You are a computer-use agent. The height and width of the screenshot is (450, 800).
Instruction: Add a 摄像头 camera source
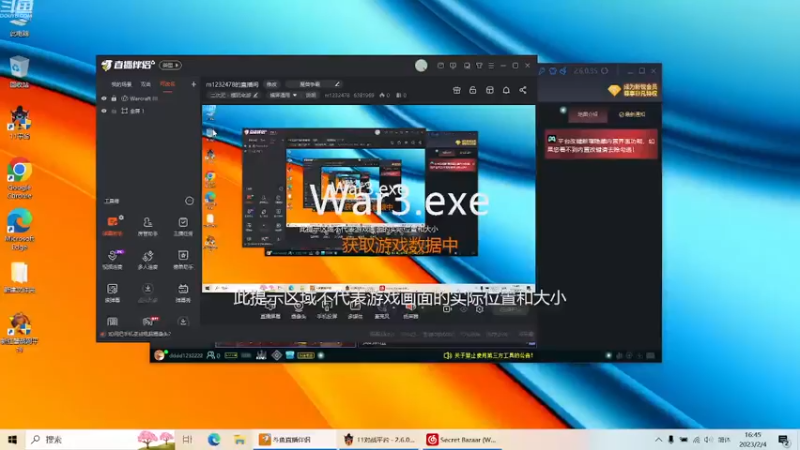pos(298,311)
